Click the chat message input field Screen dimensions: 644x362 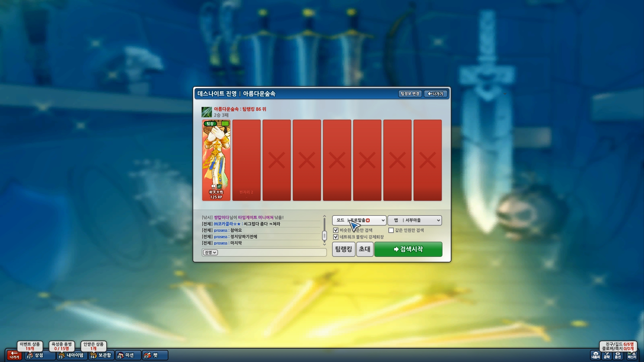point(272,252)
